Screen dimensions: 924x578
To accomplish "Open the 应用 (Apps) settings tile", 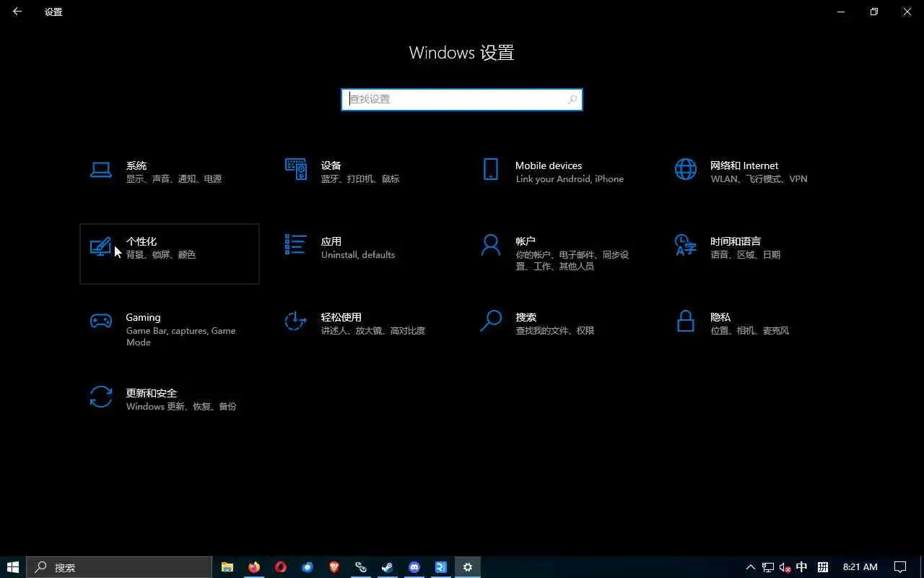I will coord(364,254).
